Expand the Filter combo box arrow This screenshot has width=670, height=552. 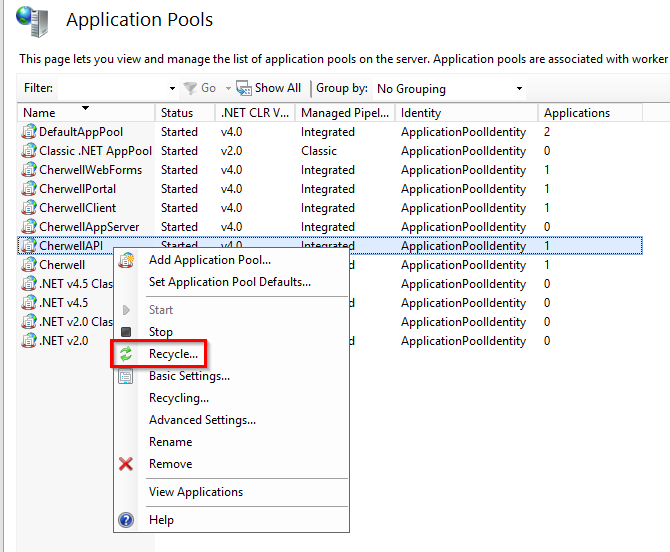coord(172,88)
